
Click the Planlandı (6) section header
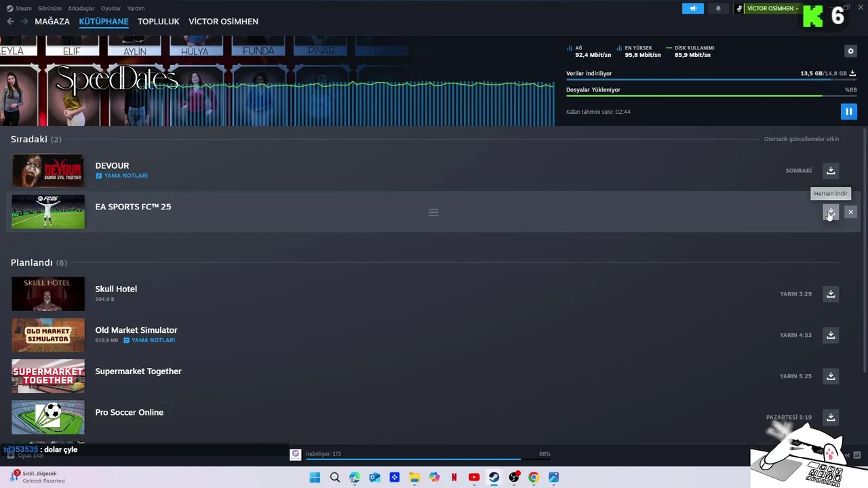pos(39,262)
